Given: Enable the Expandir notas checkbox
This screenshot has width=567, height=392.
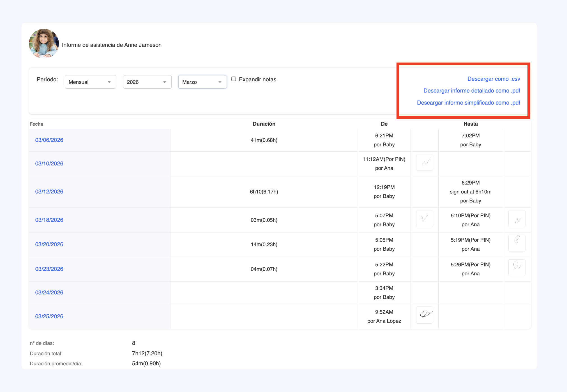Looking at the screenshot, I should click(233, 79).
